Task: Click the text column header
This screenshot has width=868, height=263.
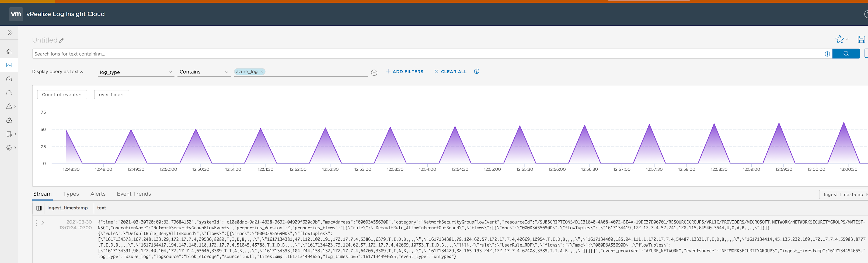Action: (102, 208)
